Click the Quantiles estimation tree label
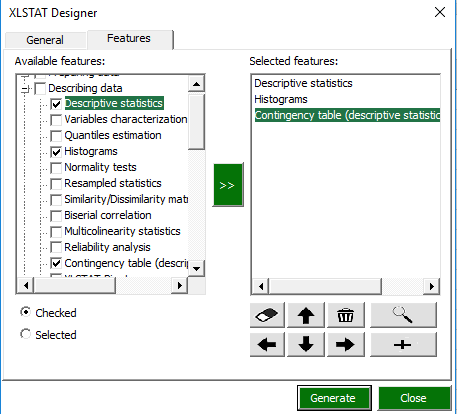Viewport: 457px width, 414px height. click(113, 135)
